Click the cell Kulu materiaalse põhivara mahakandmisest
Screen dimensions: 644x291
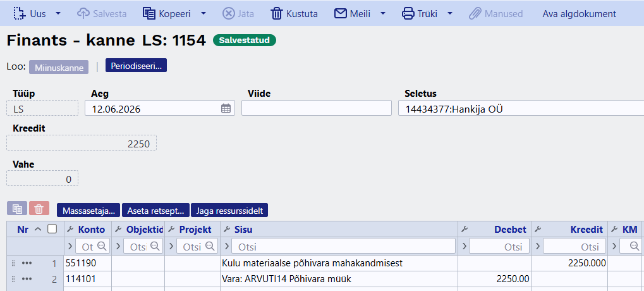tap(339, 263)
